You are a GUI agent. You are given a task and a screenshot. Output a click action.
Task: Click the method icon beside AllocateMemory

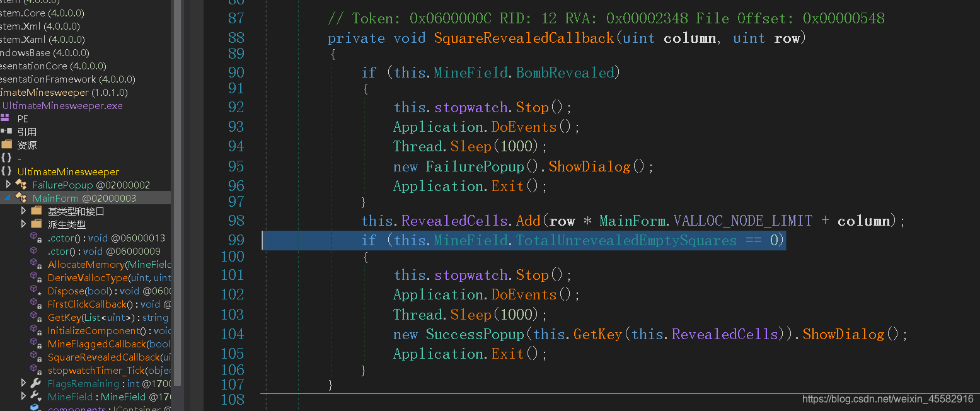coord(37,264)
